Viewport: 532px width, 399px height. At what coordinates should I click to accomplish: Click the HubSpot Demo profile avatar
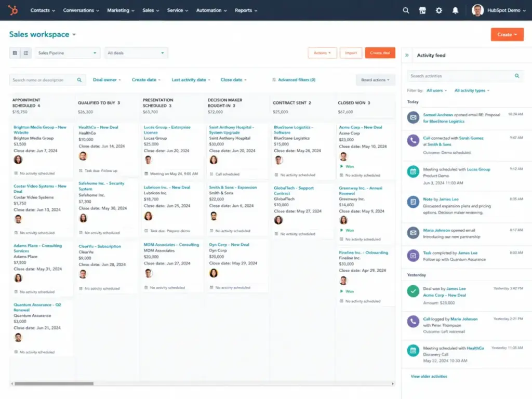[478, 10]
